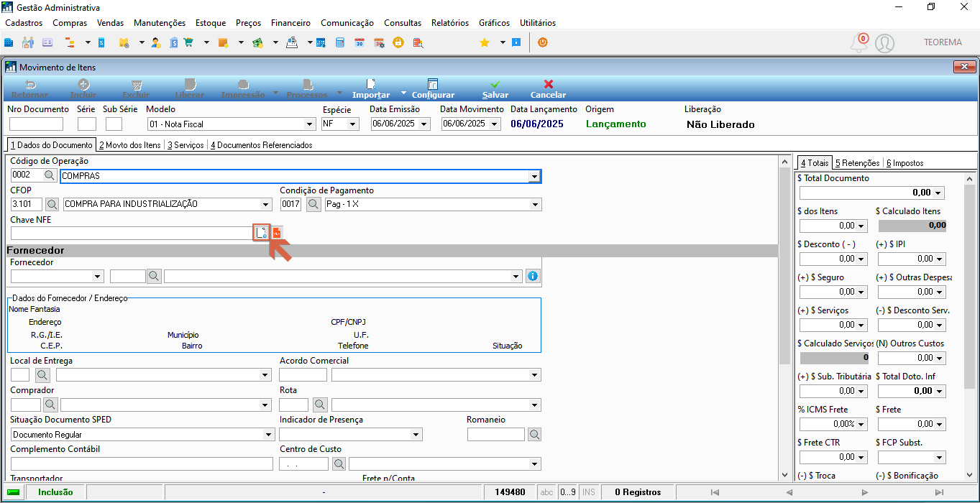Open the red spreadsheet search toolbar icon
This screenshot has width=980, height=503.
(417, 42)
